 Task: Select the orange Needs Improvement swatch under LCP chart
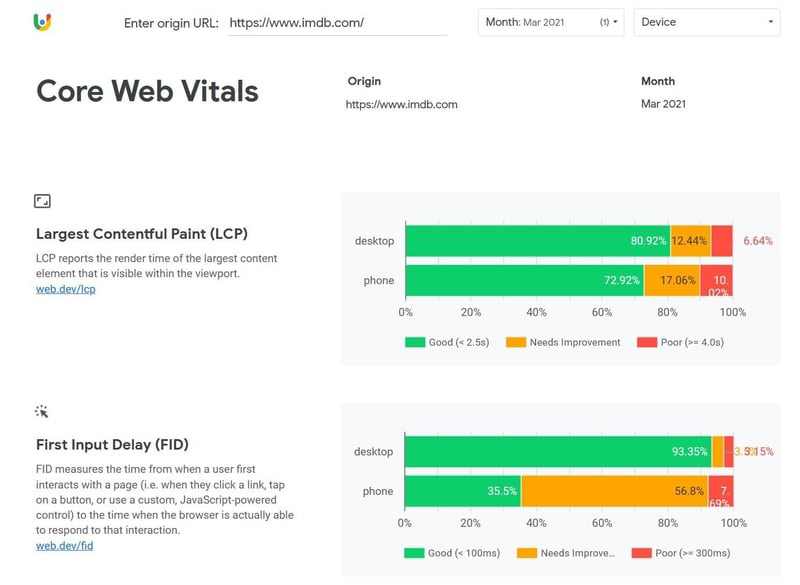click(516, 342)
